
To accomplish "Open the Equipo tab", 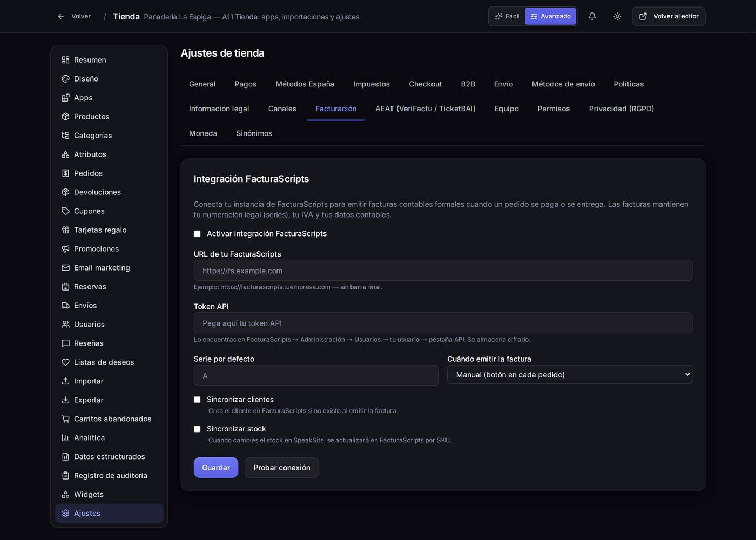I will click(507, 109).
